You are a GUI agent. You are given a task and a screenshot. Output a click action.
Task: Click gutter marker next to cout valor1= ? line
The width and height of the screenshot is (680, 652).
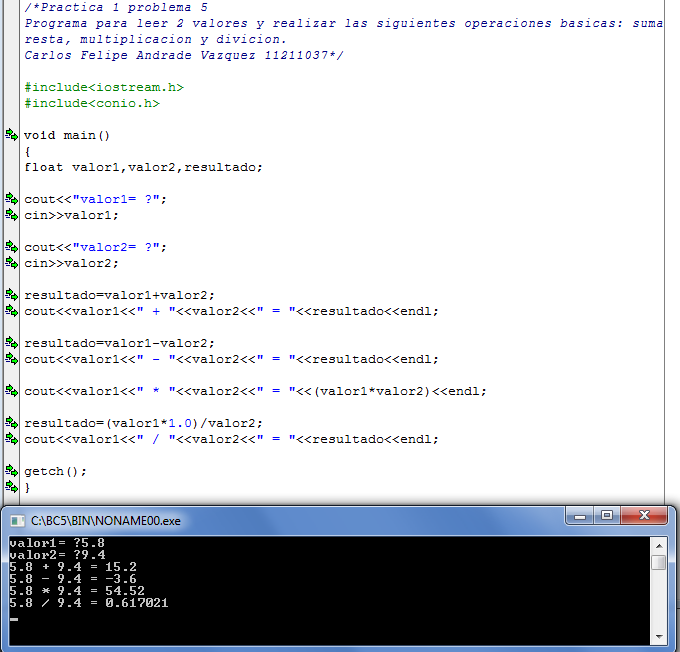(x=12, y=199)
